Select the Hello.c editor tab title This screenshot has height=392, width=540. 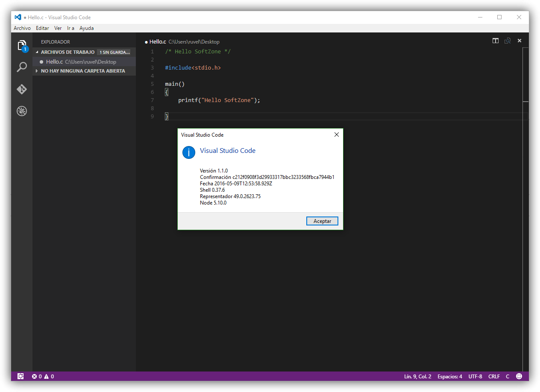tap(158, 42)
